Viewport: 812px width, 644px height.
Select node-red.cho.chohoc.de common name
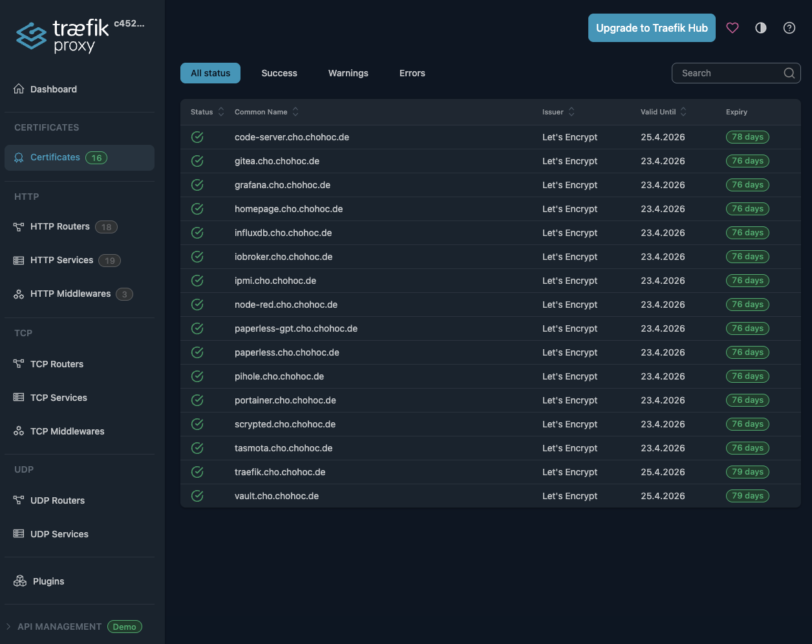[286, 305]
